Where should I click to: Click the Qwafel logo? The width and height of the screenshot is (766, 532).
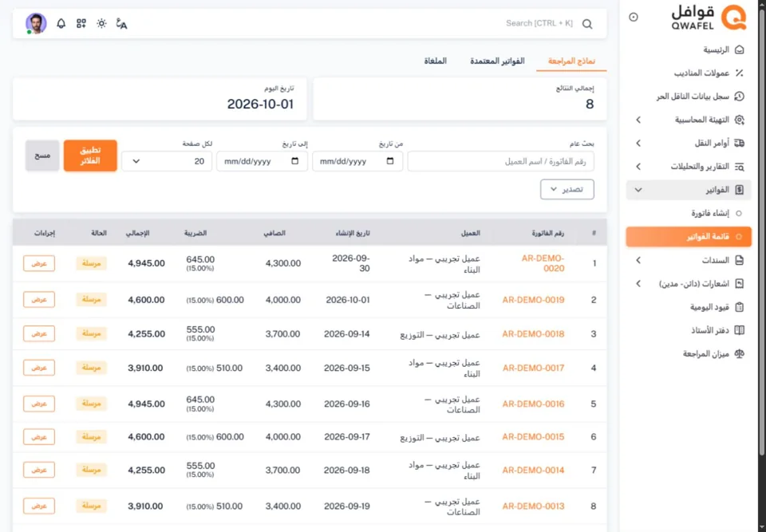(x=709, y=18)
